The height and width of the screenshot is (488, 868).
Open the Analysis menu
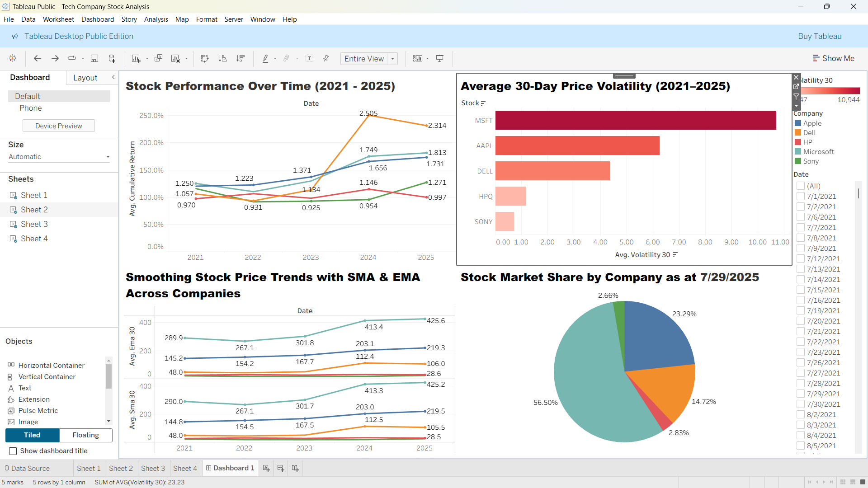click(x=156, y=19)
